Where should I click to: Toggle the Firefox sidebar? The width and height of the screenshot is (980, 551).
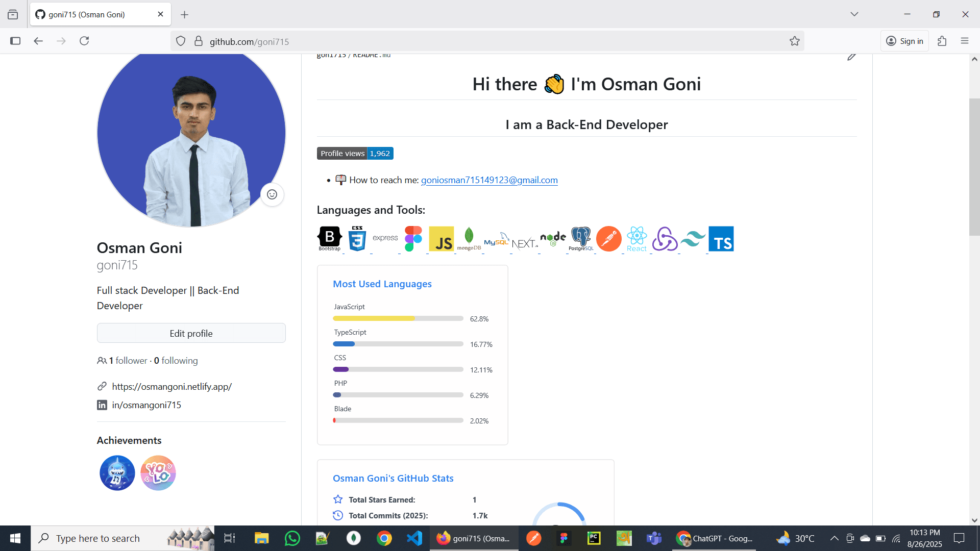click(15, 41)
